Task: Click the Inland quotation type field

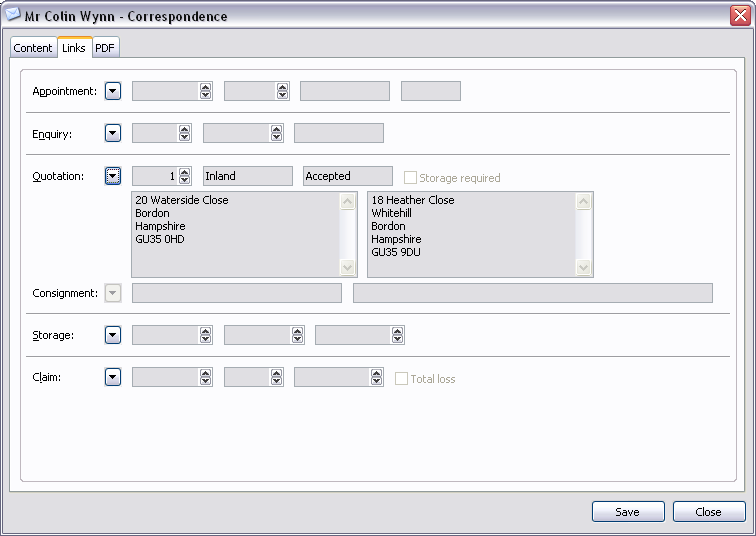Action: [248, 176]
